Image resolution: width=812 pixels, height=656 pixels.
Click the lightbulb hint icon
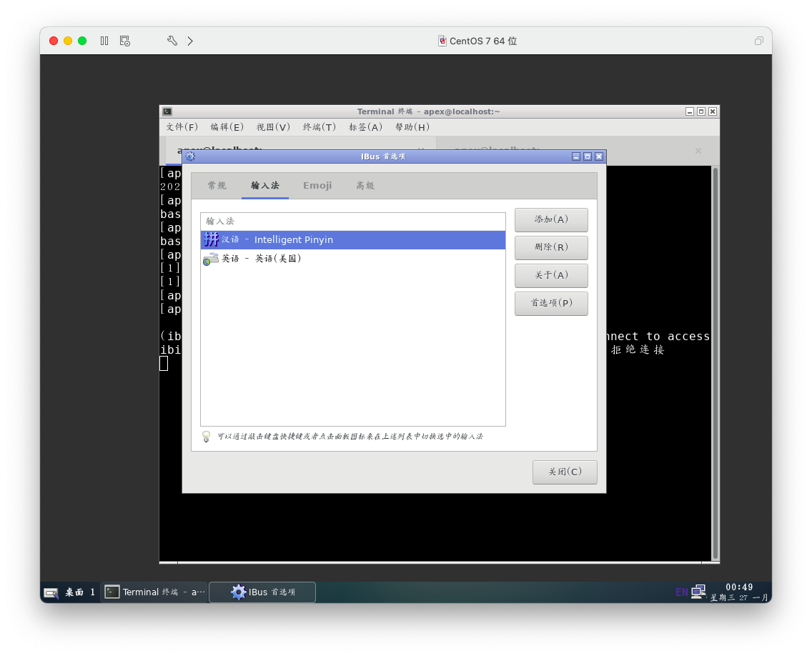(206, 437)
